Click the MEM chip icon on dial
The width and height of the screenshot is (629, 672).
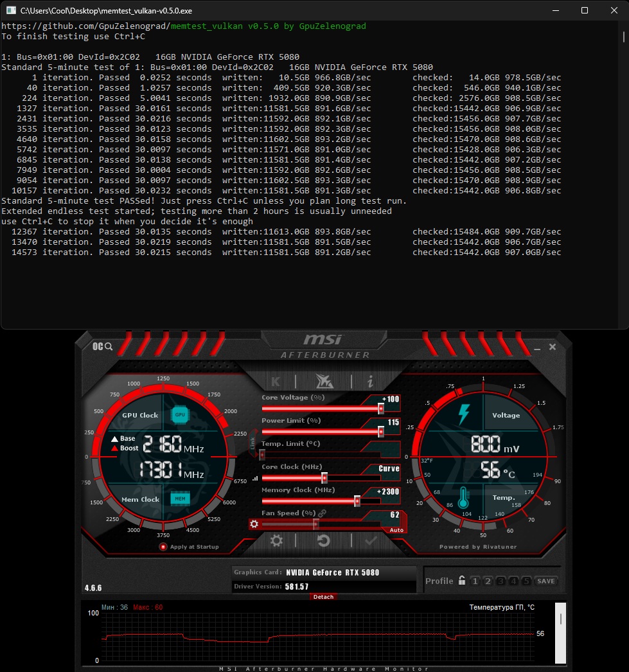click(x=180, y=499)
